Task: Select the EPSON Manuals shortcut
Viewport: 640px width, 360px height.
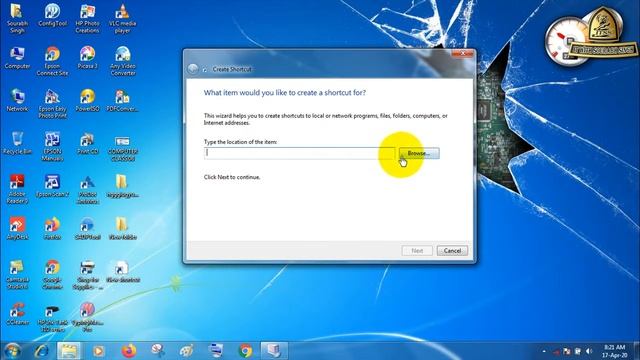Action: [x=52, y=146]
